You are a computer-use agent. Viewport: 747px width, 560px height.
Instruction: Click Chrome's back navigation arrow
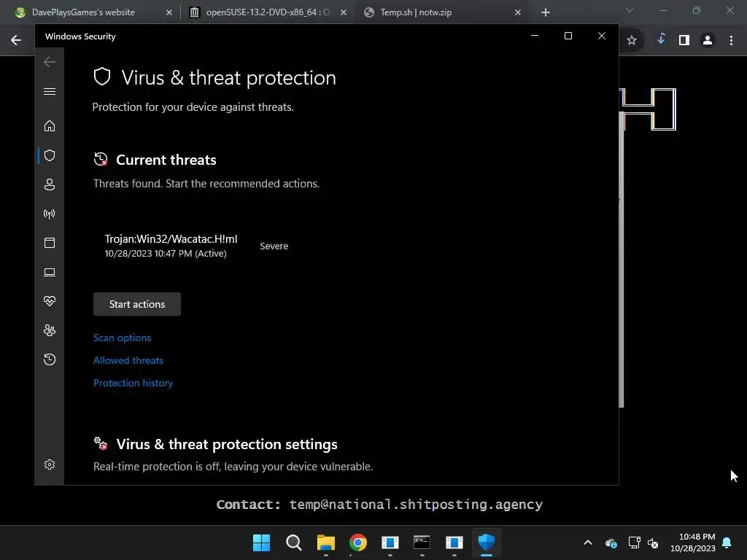pyautogui.click(x=16, y=40)
